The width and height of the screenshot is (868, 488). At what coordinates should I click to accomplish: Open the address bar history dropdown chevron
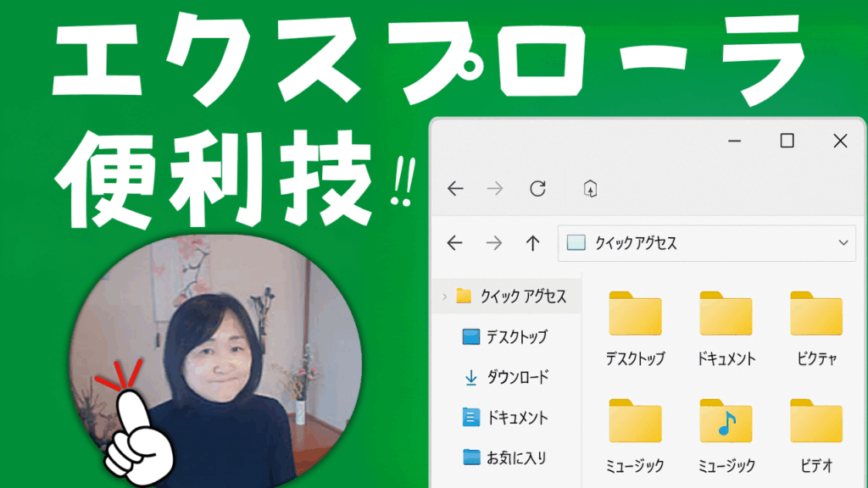click(x=843, y=243)
